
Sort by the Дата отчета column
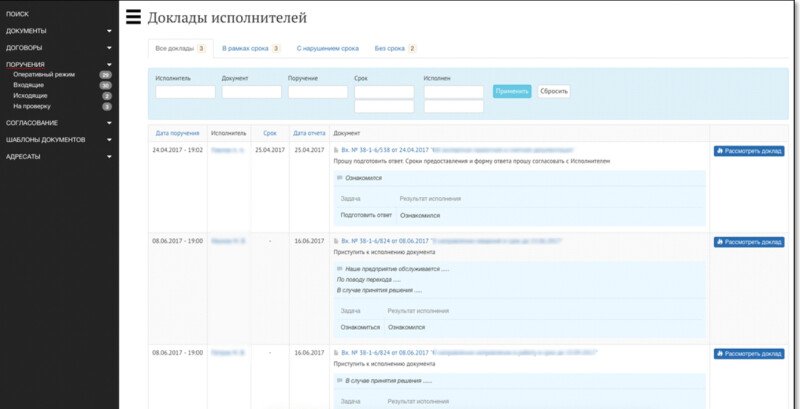pos(309,133)
